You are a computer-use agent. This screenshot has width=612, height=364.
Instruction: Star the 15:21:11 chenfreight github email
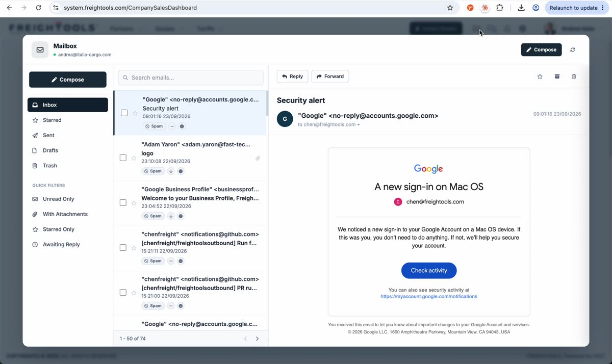pyautogui.click(x=134, y=248)
